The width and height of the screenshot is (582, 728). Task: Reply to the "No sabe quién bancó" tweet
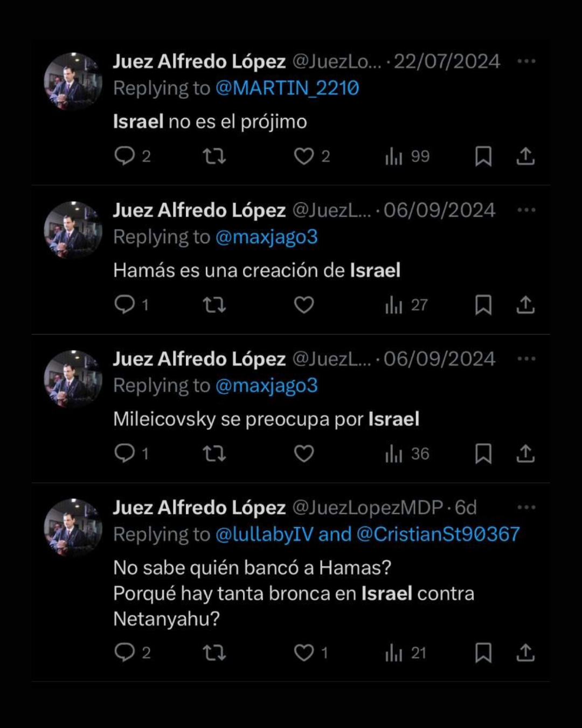(x=124, y=653)
